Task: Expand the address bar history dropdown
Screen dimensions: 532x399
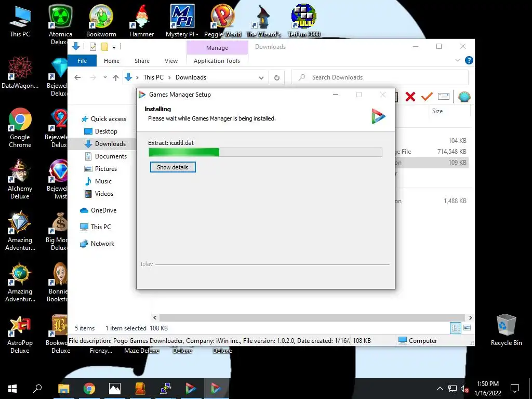Action: [x=261, y=78]
